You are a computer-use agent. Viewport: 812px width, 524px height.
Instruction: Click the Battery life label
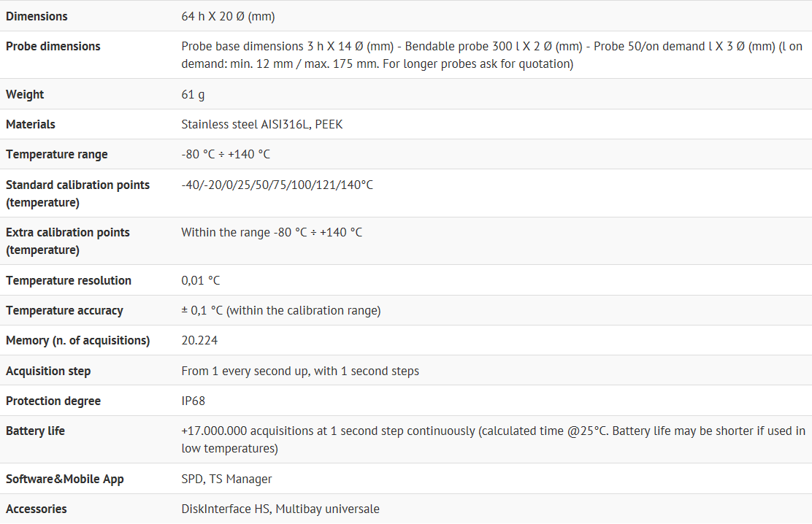(35, 431)
